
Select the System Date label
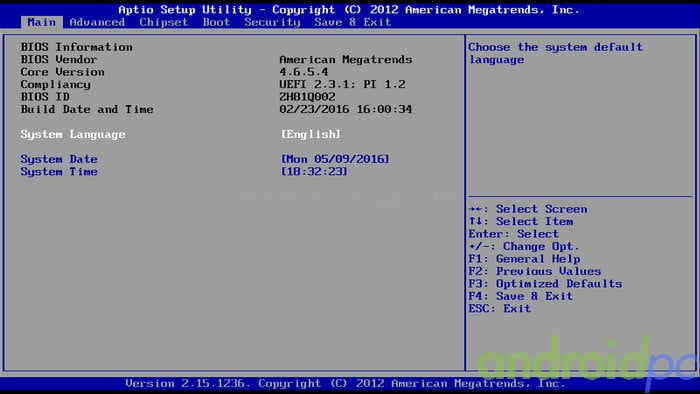tap(59, 159)
